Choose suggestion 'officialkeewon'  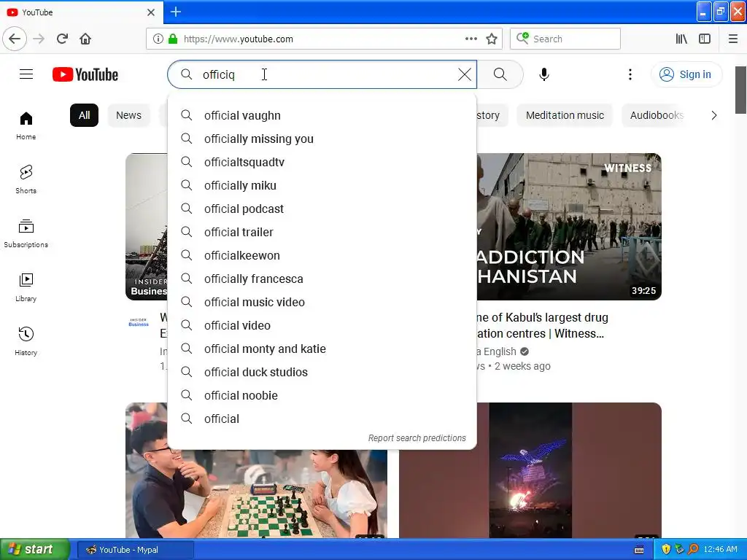pos(322,255)
